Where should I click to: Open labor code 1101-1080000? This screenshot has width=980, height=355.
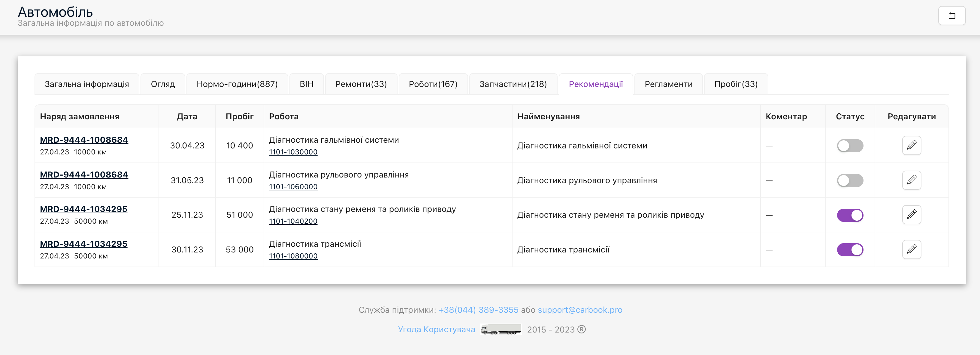coord(293,256)
